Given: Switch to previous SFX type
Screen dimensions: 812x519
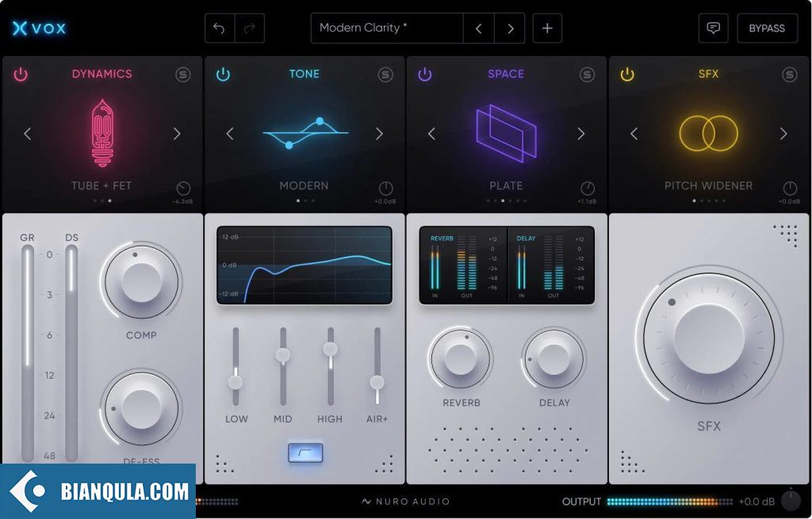Looking at the screenshot, I should (634, 134).
